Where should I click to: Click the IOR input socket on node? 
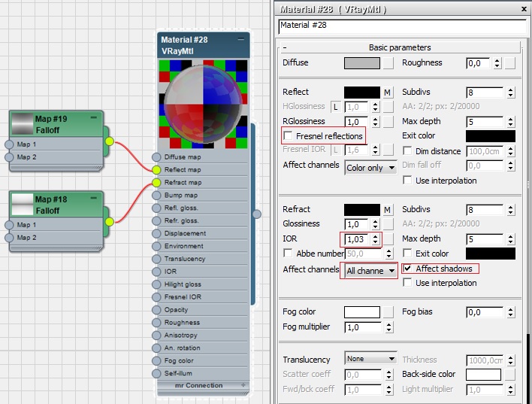(x=156, y=272)
